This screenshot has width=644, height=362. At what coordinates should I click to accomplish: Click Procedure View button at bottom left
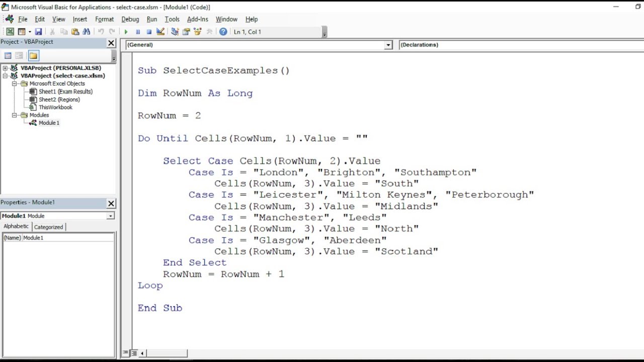coord(126,353)
